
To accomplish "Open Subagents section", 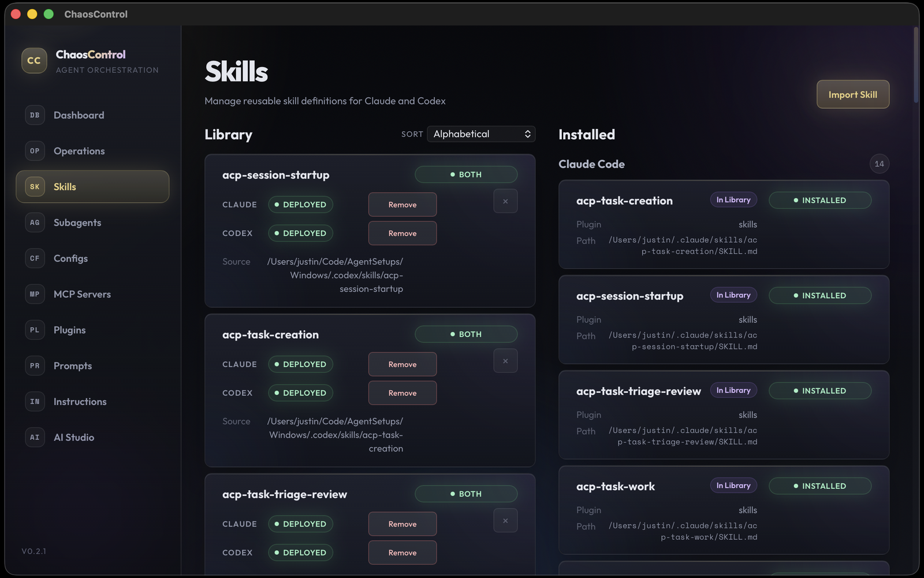I will pos(92,223).
